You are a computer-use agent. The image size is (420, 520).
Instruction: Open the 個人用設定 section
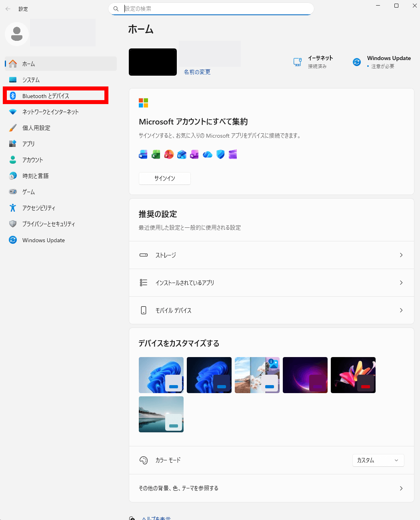coord(61,128)
